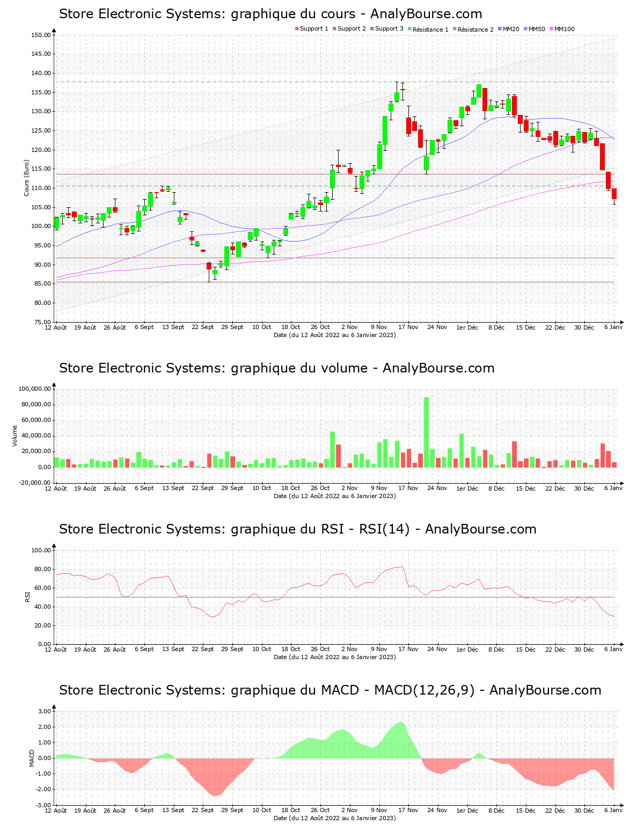
Task: Click the -2.00 value on the MACD axis
Action: pos(44,790)
